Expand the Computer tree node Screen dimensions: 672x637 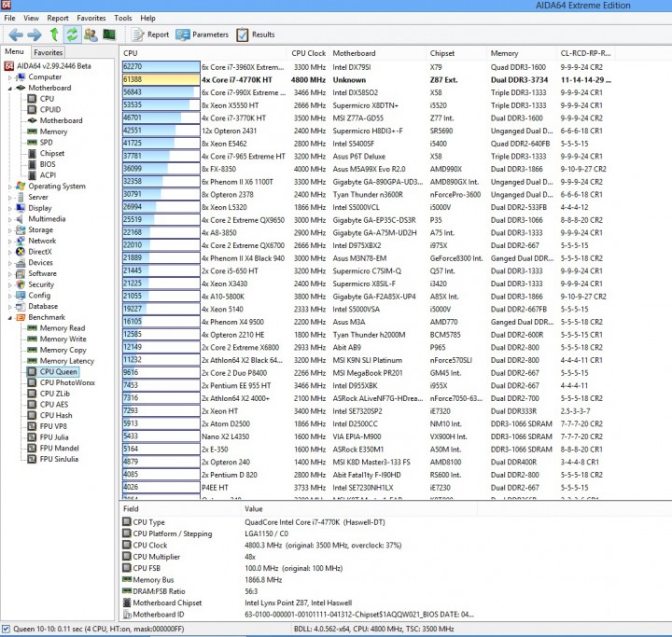(10, 77)
